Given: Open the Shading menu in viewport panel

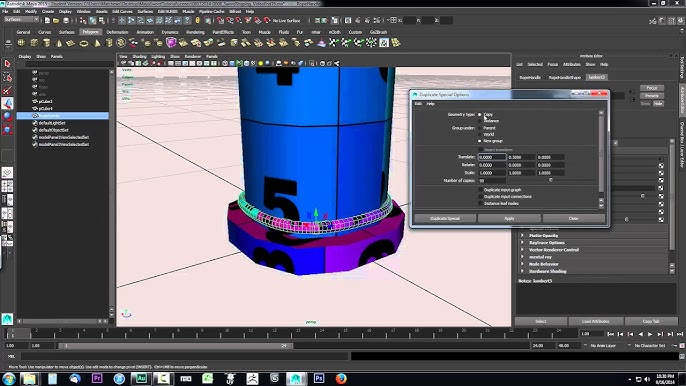Looking at the screenshot, I should coord(139,56).
